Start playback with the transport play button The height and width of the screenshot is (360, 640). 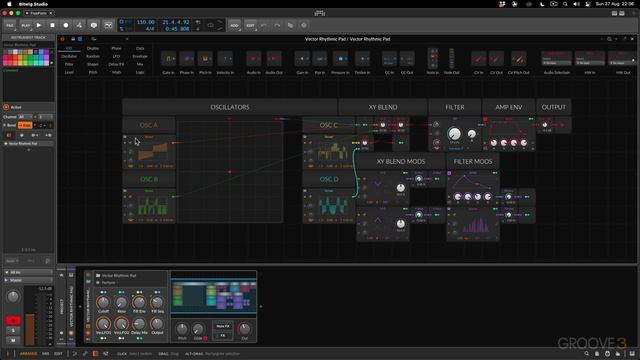(39, 25)
